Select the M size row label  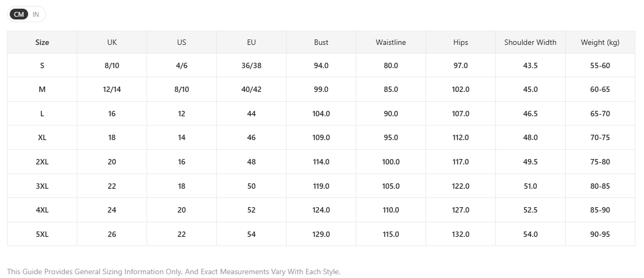[x=42, y=90]
